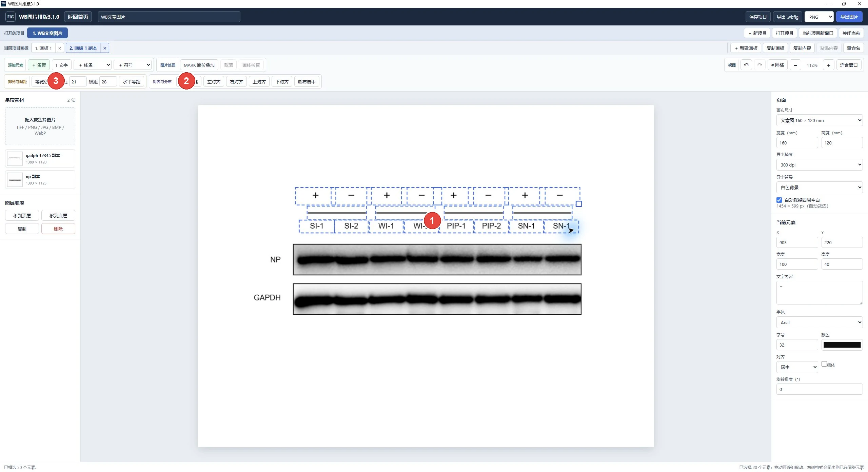The height and width of the screenshot is (472, 868).
Task: Expand the 符号 symbol dropdown
Action: (x=133, y=65)
